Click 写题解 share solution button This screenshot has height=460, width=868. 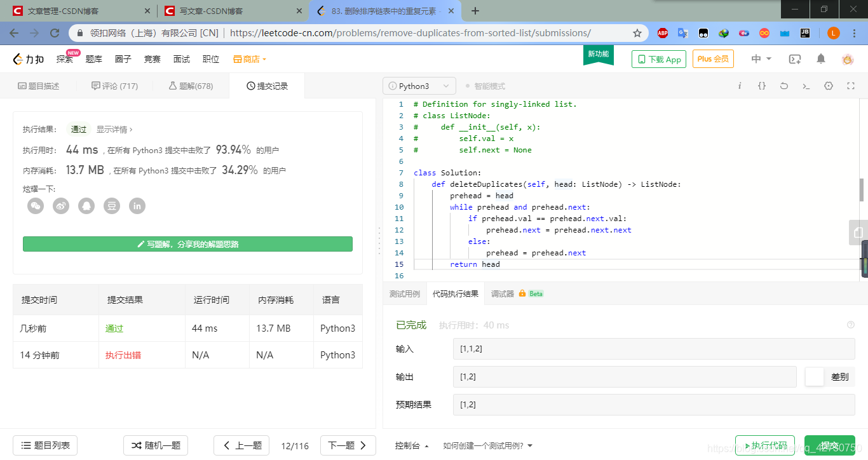(187, 244)
